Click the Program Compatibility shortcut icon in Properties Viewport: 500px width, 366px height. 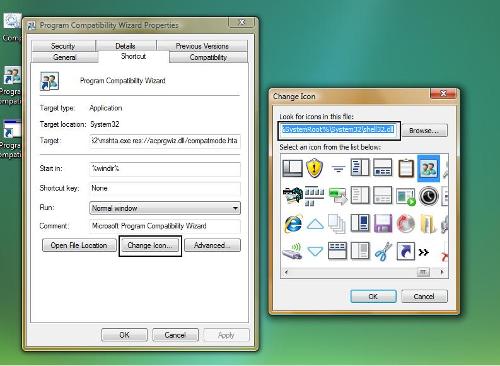tap(49, 81)
